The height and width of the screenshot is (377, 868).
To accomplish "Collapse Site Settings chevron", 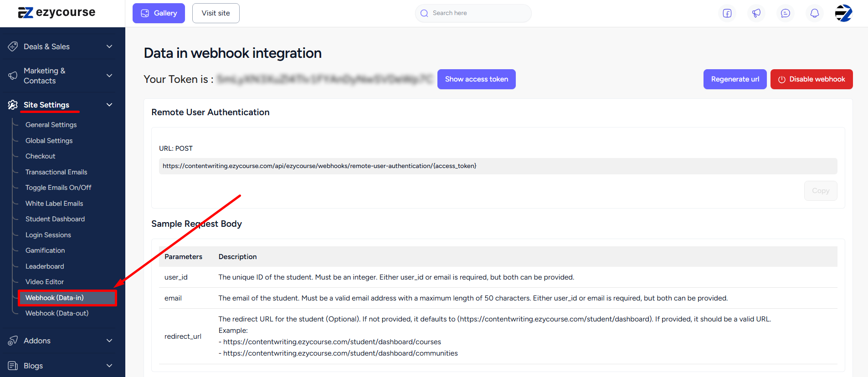I will point(109,105).
